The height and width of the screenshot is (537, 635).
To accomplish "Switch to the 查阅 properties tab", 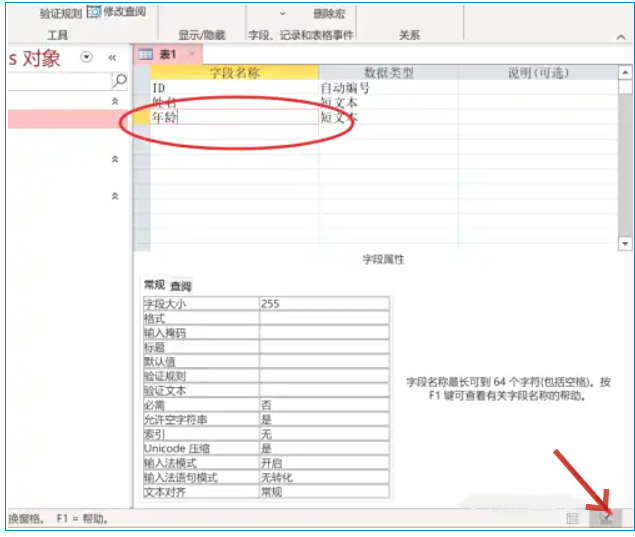I will pos(181,285).
